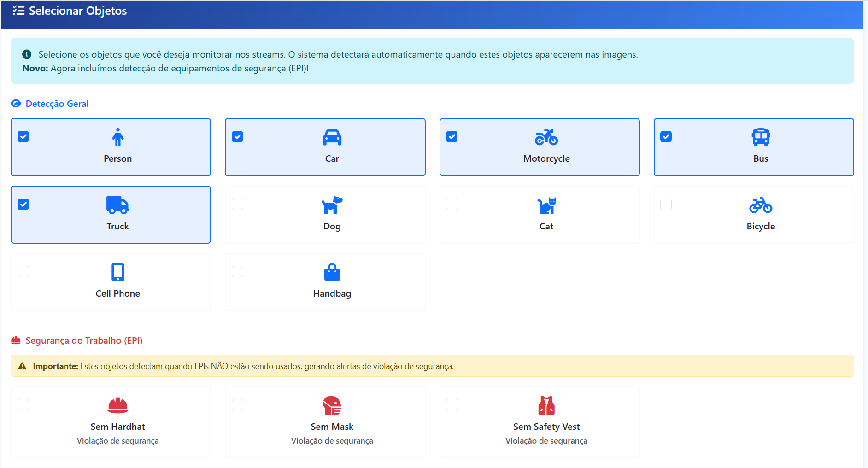The width and height of the screenshot is (868, 468).
Task: Click the eye icon beside Detecção Geral
Action: point(16,104)
